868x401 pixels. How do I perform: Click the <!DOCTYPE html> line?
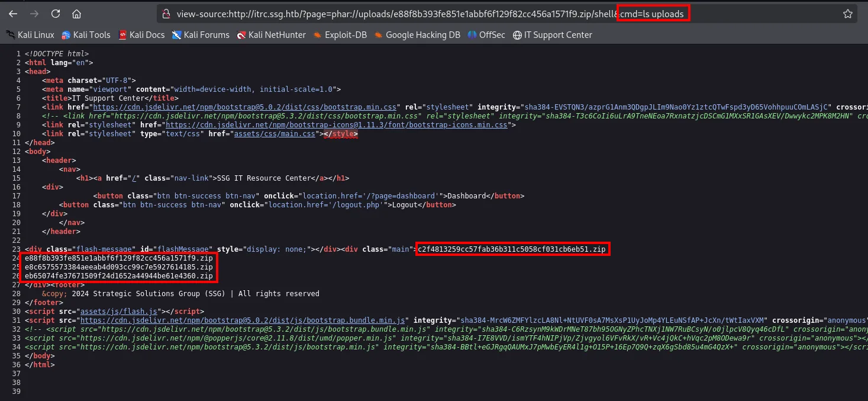[x=57, y=54]
